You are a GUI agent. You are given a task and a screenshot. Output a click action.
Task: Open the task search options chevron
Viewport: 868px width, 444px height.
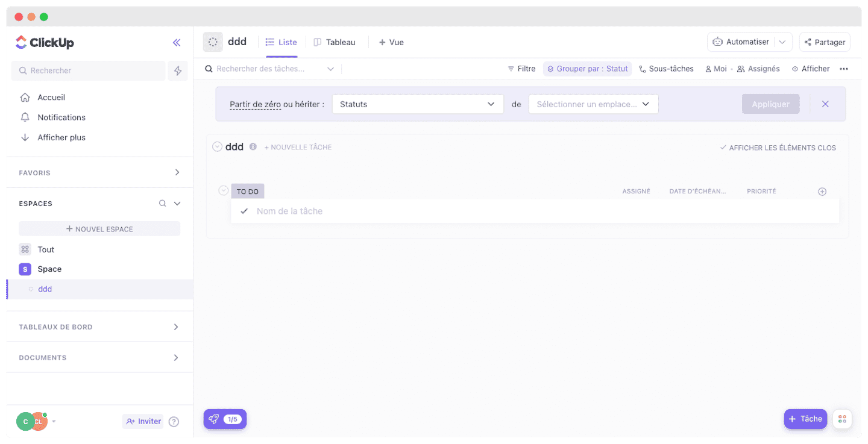[x=330, y=69]
